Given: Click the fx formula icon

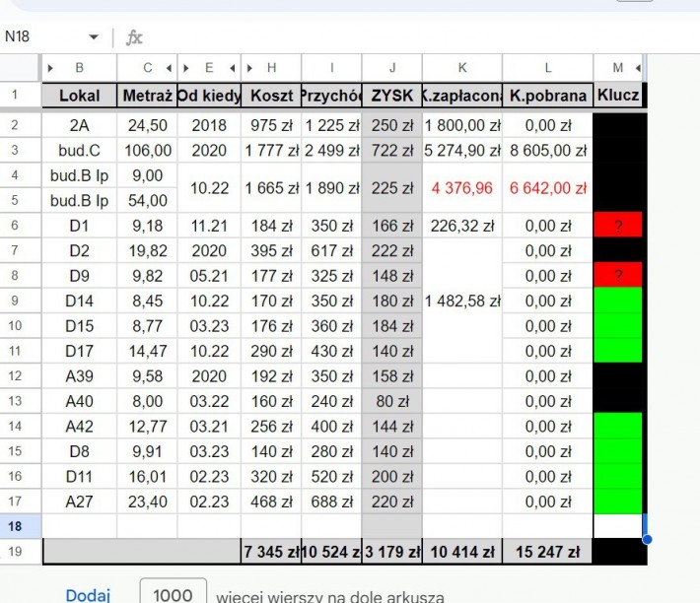Looking at the screenshot, I should point(134,37).
